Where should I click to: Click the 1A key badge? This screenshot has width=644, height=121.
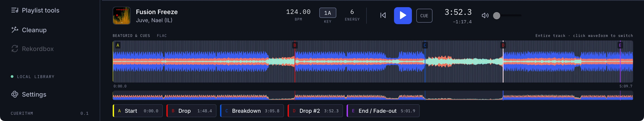pyautogui.click(x=328, y=13)
